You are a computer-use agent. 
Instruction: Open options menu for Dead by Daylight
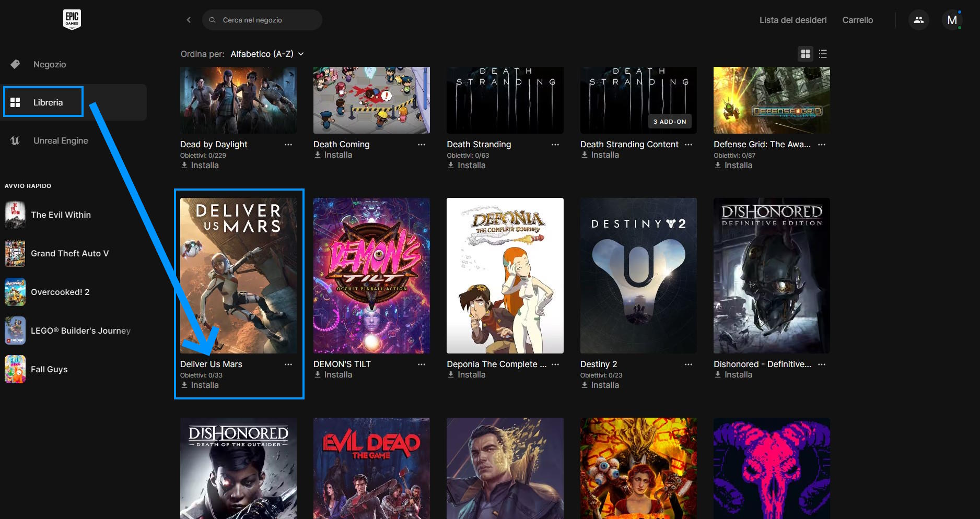click(288, 145)
